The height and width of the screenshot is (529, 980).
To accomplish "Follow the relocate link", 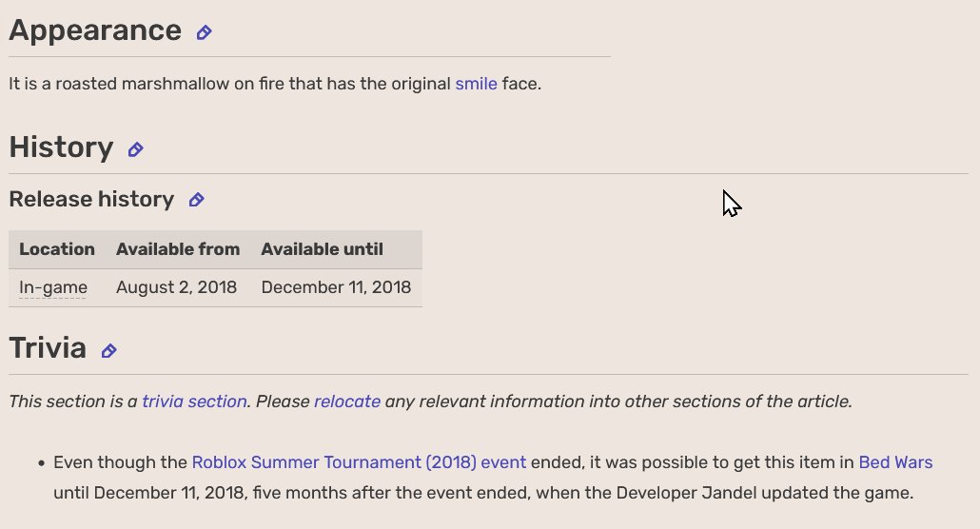I will coord(347,402).
